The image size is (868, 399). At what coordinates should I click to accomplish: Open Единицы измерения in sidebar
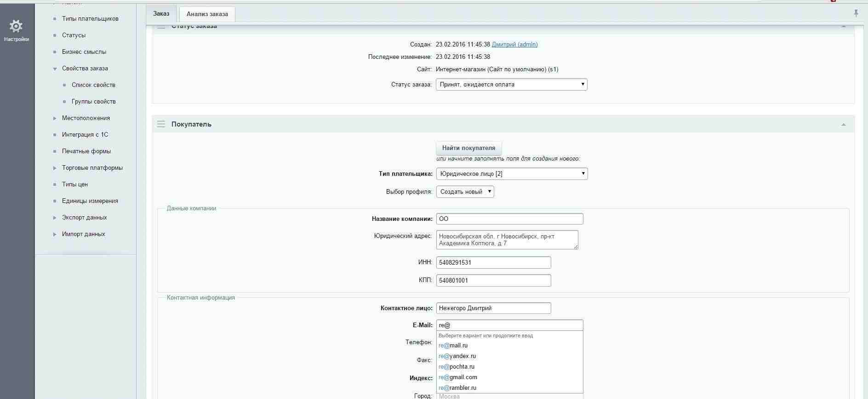pos(90,201)
